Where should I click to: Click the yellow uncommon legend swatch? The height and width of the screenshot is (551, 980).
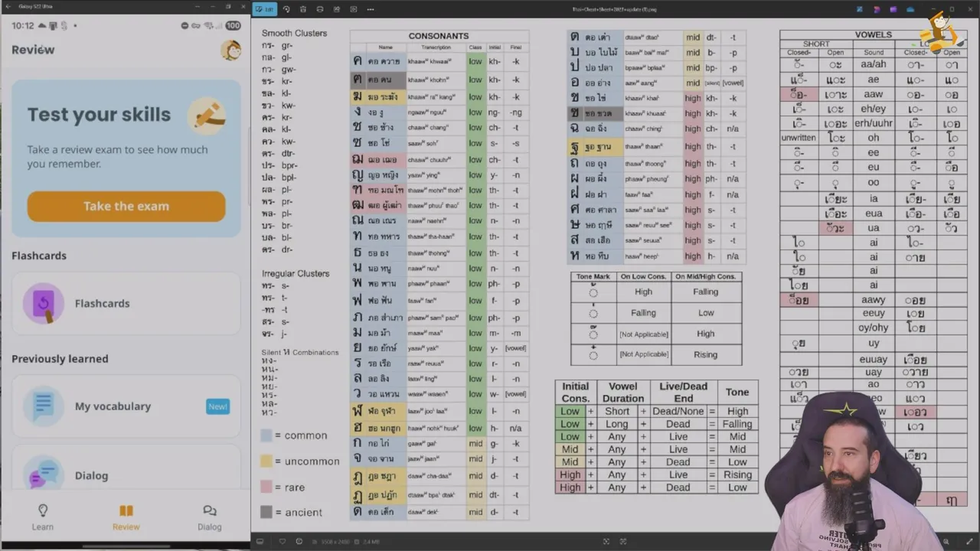pyautogui.click(x=266, y=461)
